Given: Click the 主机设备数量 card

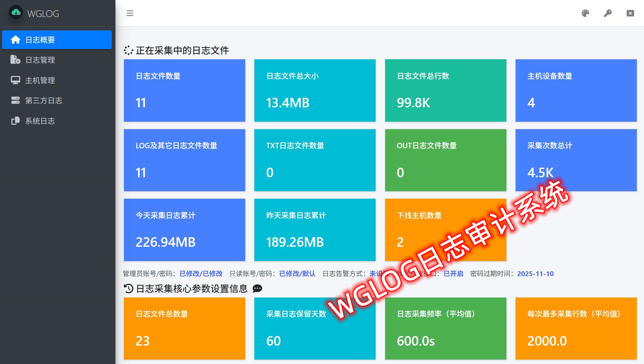Looking at the screenshot, I should tap(576, 90).
